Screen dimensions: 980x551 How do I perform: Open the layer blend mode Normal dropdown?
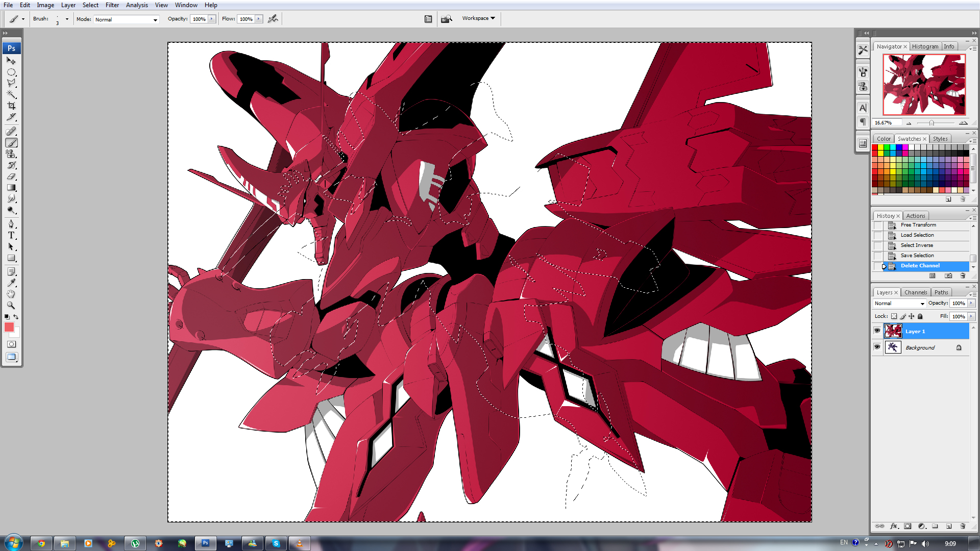[899, 304]
